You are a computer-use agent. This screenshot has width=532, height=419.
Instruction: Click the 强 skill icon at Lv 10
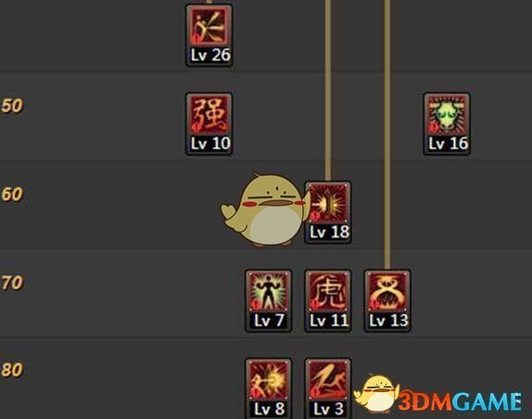209,124
